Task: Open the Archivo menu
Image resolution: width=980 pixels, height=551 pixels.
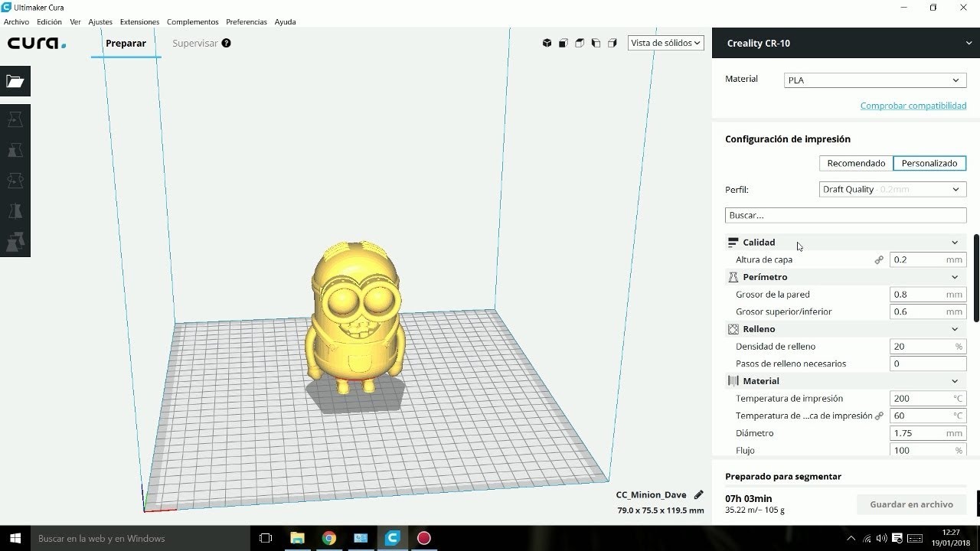Action: (x=16, y=22)
